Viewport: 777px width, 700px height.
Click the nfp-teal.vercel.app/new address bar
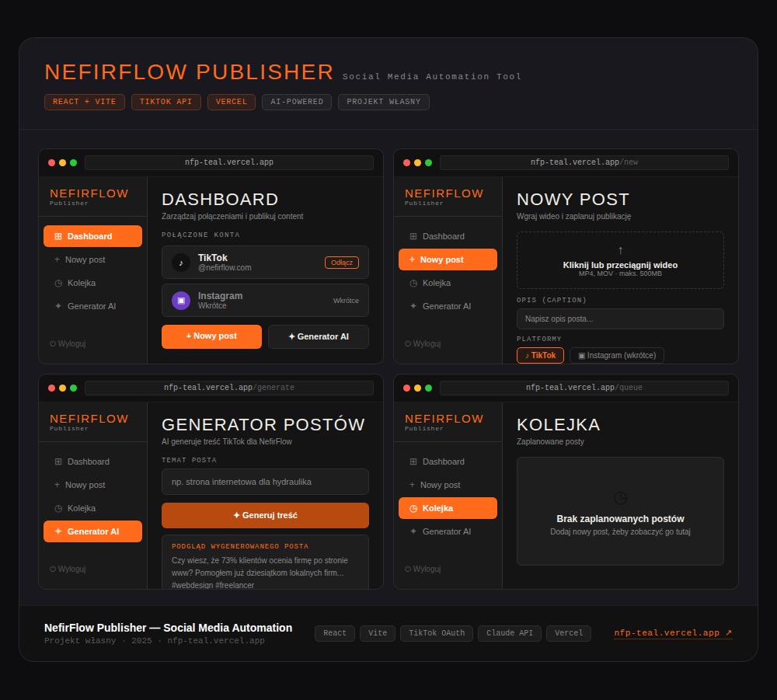pos(584,162)
